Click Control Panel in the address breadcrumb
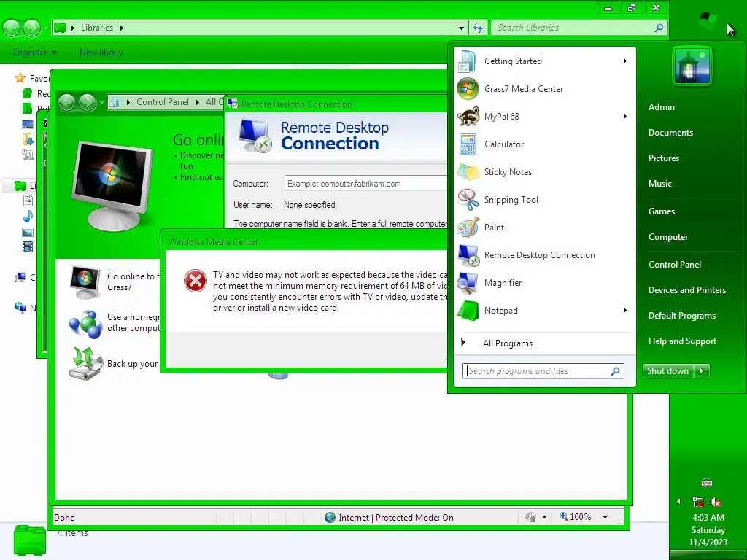This screenshot has width=747, height=560. (163, 102)
